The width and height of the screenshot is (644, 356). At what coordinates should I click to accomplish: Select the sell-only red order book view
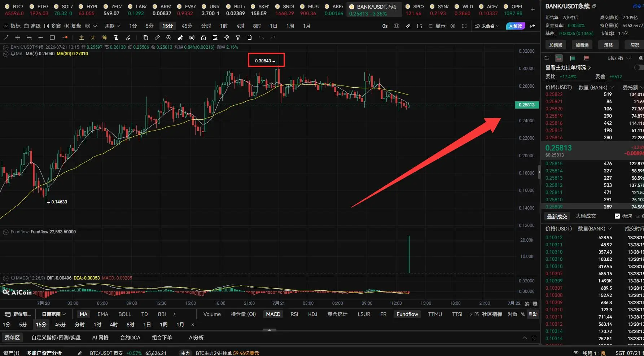[586, 58]
